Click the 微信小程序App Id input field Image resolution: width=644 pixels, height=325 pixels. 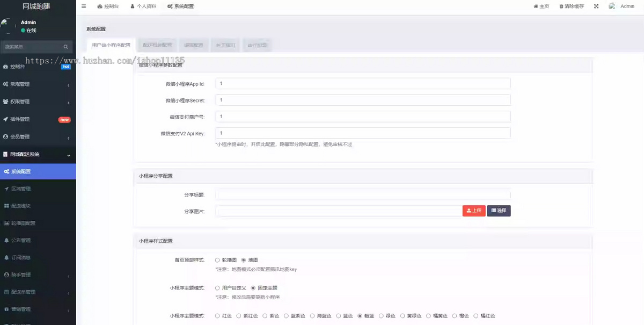363,84
